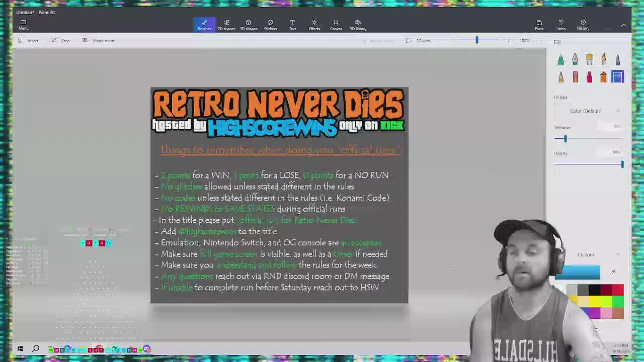Adjust the zoom slider handle
644x362 pixels.
(476, 40)
